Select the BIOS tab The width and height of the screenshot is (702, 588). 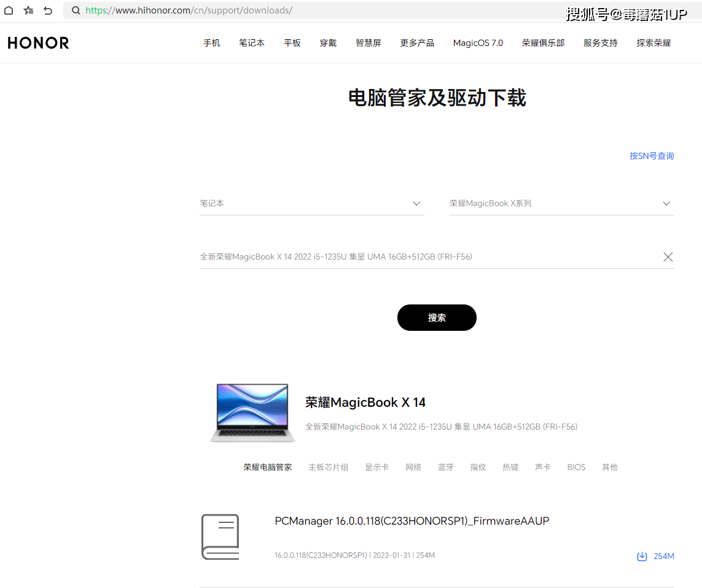tap(576, 467)
